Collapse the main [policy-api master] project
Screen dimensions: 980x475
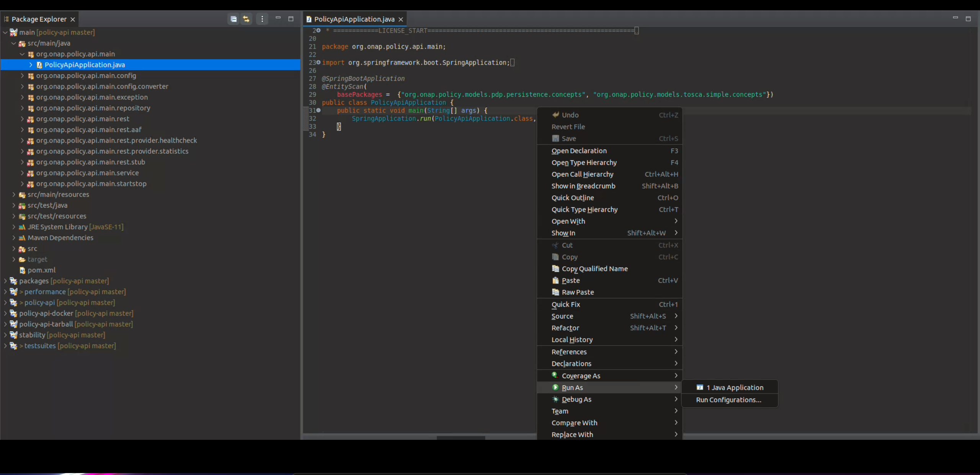tap(5, 33)
